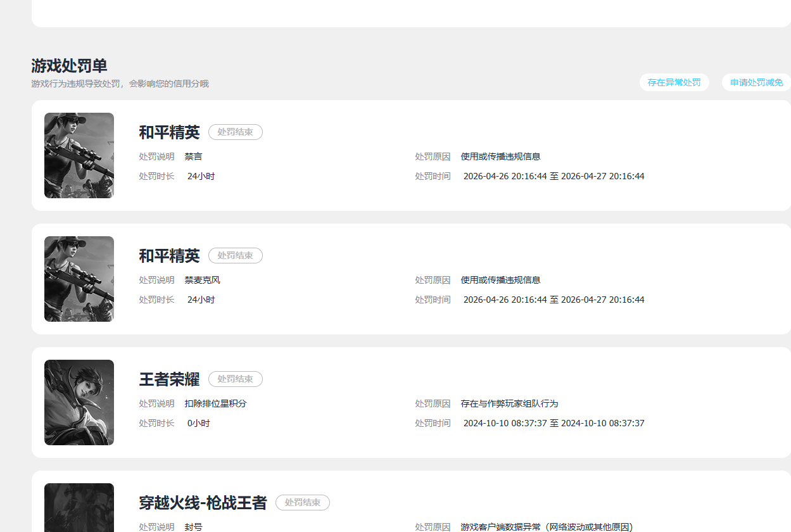
Task: Select the 2026-04-26 time range in 禁麦克风 card
Action: click(554, 300)
